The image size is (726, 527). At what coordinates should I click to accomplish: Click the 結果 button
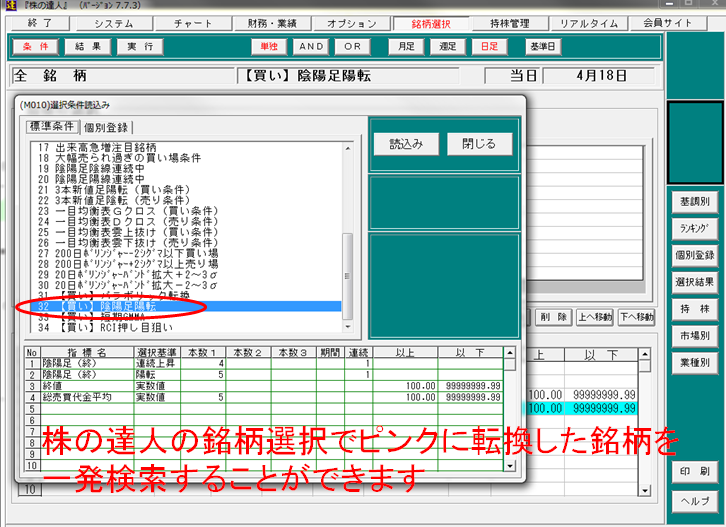point(88,46)
